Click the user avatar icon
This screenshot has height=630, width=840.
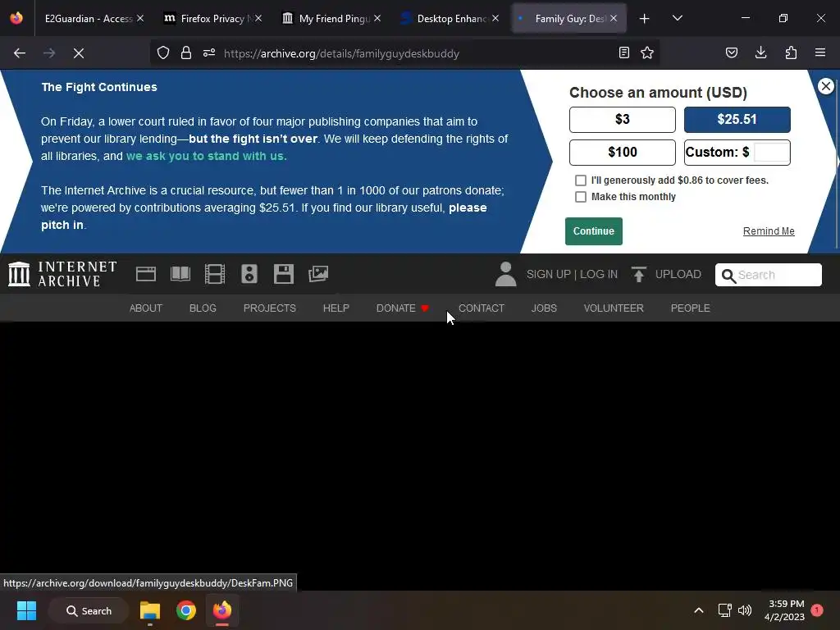[505, 274]
